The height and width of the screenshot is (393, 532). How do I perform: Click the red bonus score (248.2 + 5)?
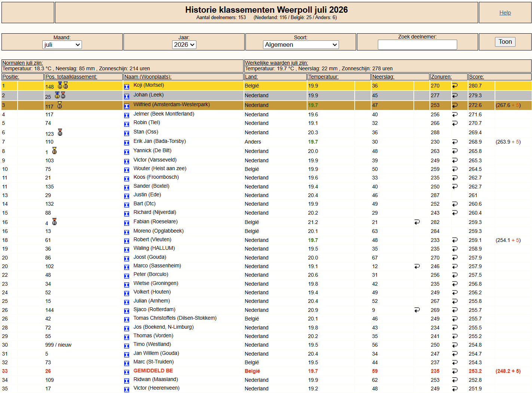tap(508, 371)
